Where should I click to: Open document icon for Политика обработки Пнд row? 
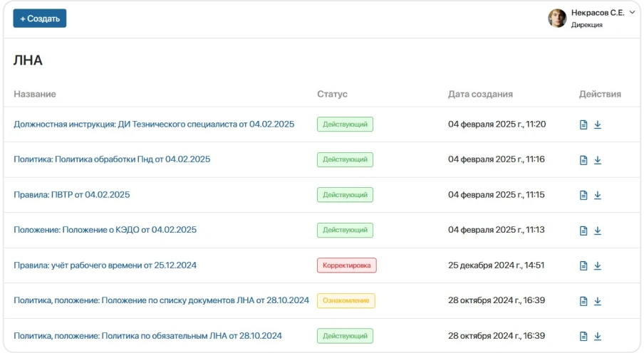click(x=583, y=160)
